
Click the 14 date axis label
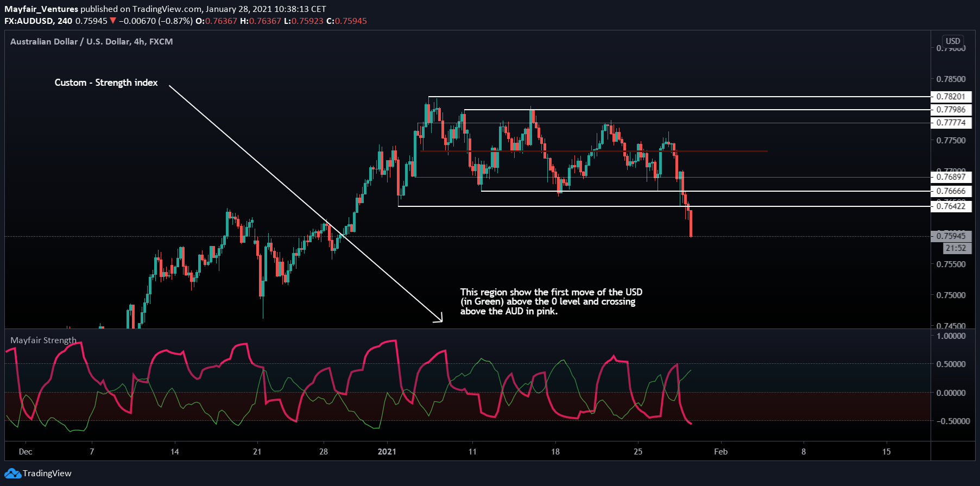click(175, 452)
